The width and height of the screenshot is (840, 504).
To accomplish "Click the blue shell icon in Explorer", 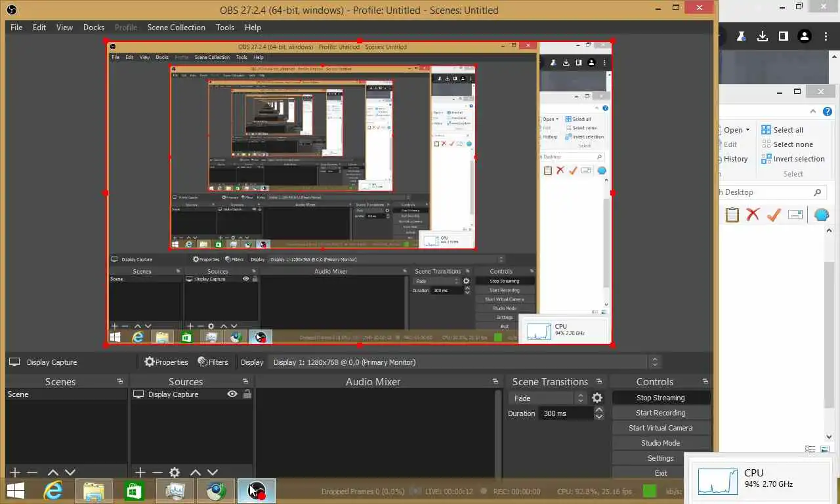I will click(822, 215).
